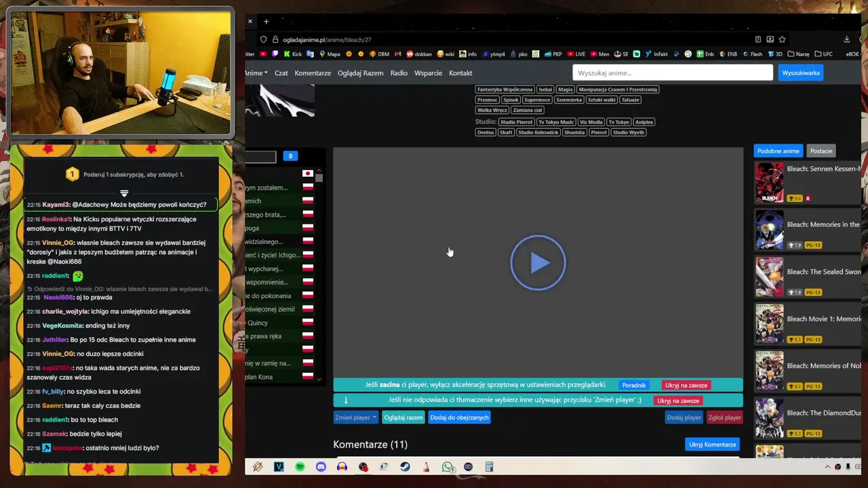Open Bleach: Memories in the Rain thumbnail
Viewport: 868px width, 488px height.
[770, 230]
